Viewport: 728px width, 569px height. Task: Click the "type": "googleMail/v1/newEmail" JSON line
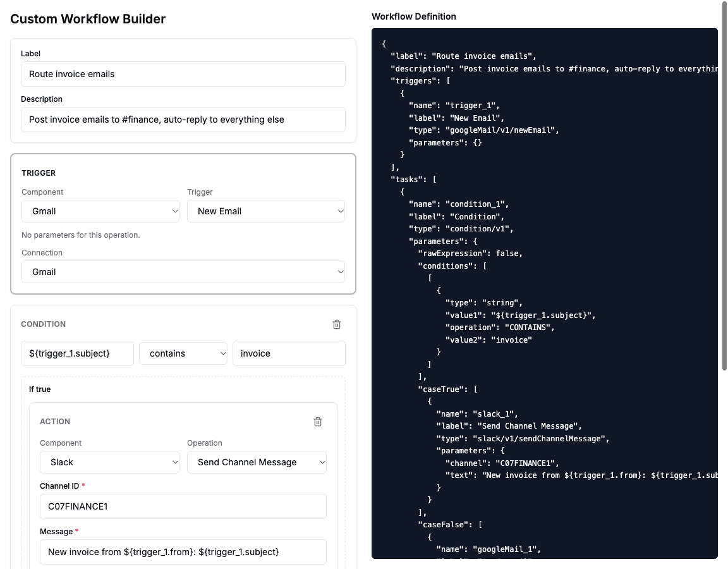click(484, 130)
